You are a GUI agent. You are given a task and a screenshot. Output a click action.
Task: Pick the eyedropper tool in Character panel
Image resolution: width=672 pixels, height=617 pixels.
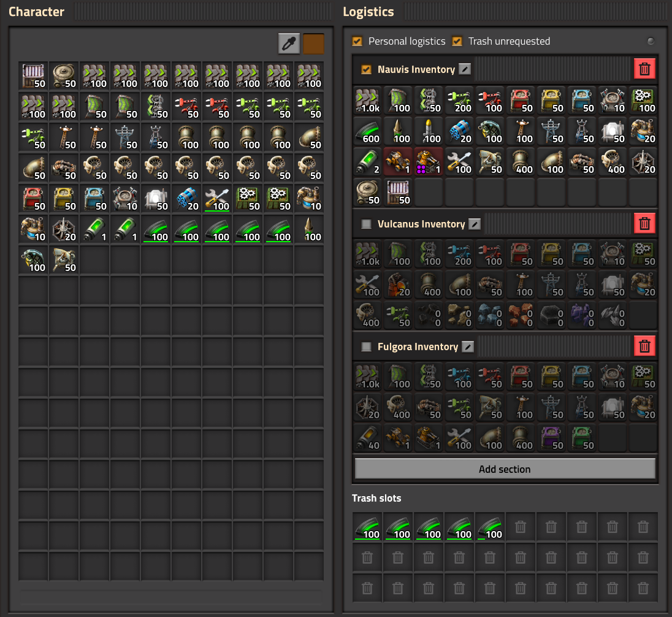[x=289, y=44]
